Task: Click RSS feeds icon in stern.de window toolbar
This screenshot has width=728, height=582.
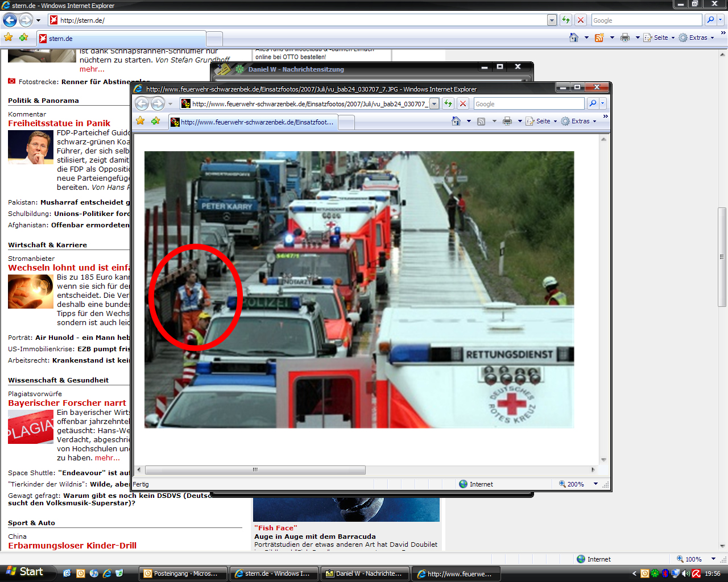Action: tap(599, 38)
